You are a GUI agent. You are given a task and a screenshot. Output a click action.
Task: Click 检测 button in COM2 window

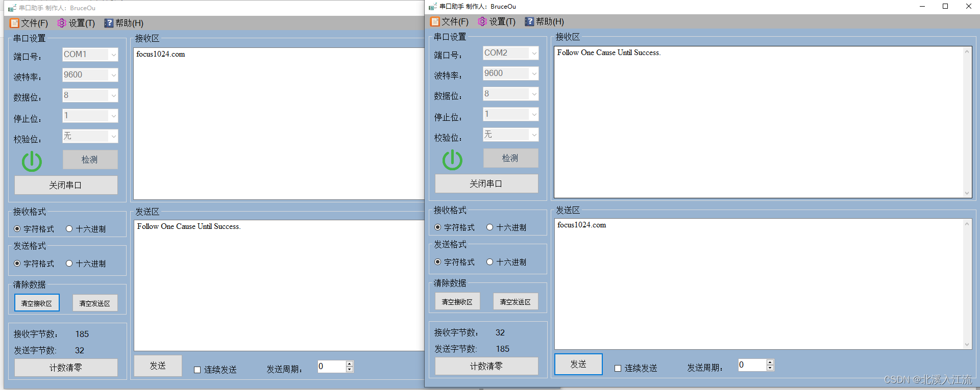coord(511,158)
